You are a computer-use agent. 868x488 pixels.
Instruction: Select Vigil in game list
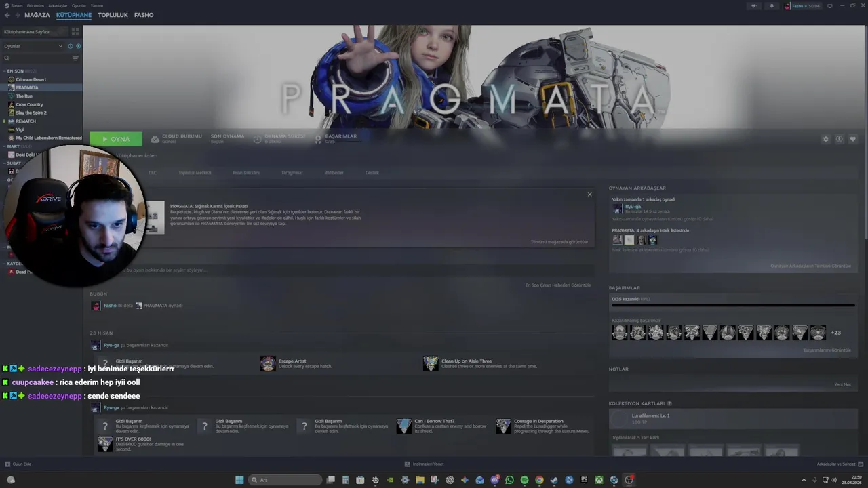pos(41,129)
